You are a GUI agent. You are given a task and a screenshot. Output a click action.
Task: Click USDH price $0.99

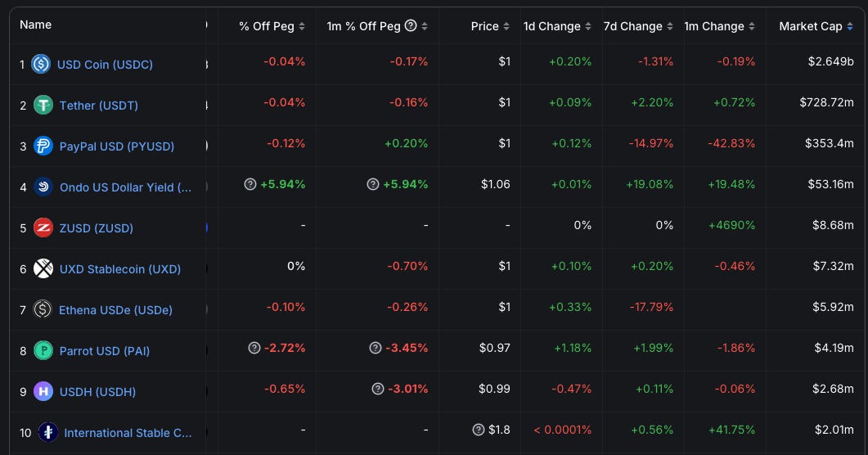494,390
